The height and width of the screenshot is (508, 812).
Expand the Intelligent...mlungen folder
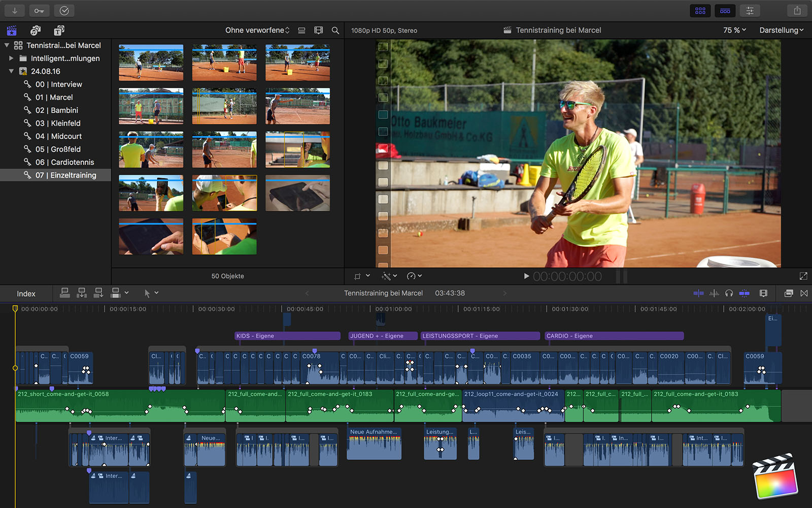[x=11, y=58]
